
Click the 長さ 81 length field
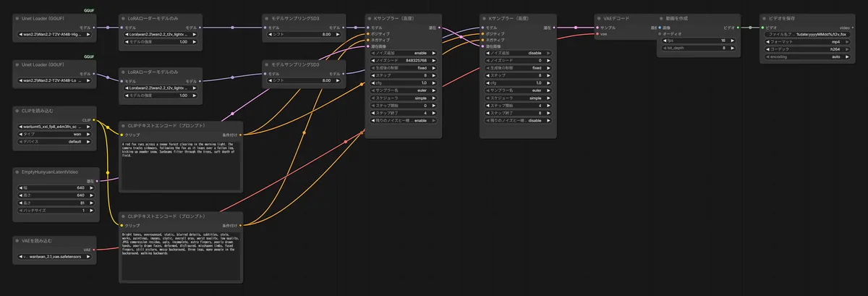(x=55, y=203)
